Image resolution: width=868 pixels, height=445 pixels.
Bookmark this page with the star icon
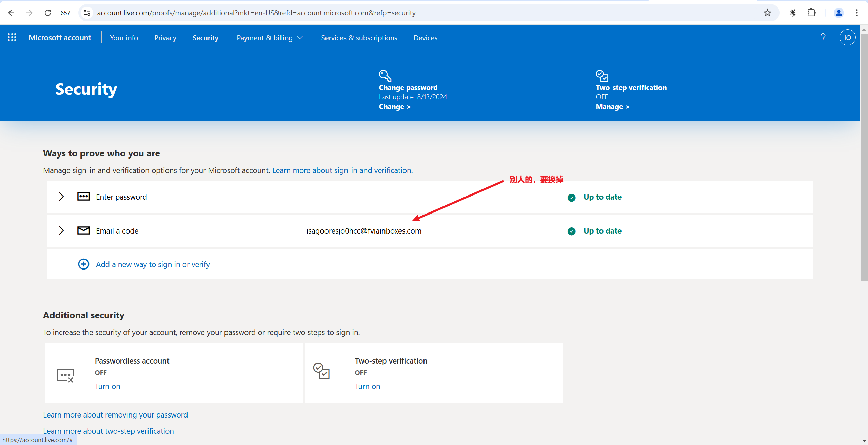tap(767, 13)
